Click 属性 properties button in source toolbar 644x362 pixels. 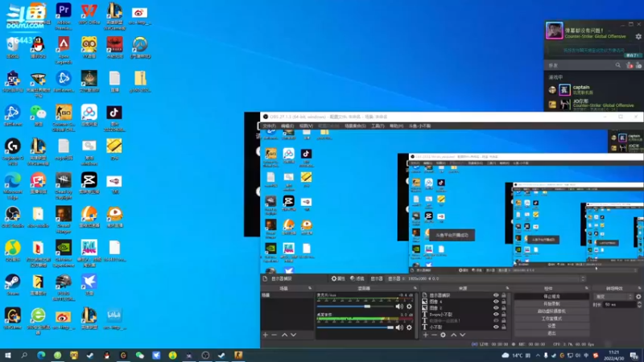tap(338, 278)
